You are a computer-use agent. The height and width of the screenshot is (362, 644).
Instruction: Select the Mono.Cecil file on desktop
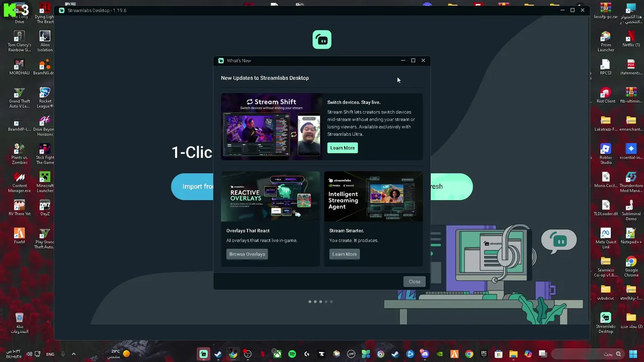click(606, 180)
